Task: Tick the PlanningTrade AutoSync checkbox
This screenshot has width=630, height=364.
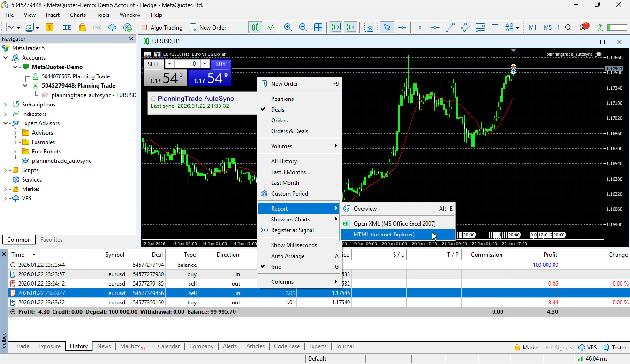Action: tap(153, 99)
